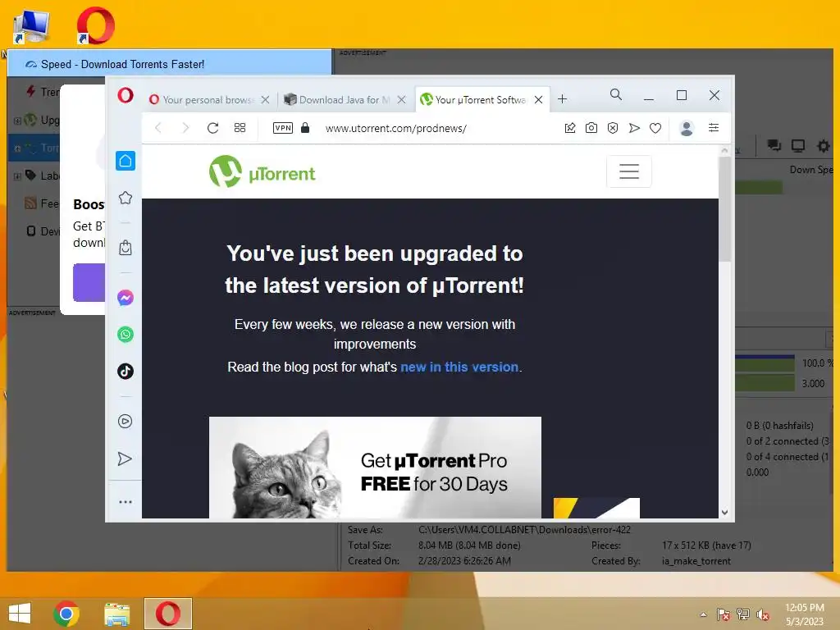Open the Opera main menu logo
840x630 pixels.
tap(126, 96)
